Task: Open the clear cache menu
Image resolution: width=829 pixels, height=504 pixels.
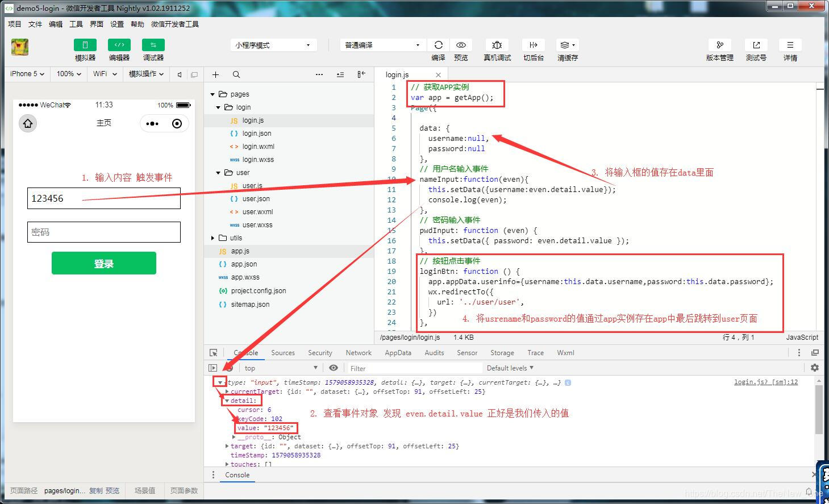Action: coord(567,45)
